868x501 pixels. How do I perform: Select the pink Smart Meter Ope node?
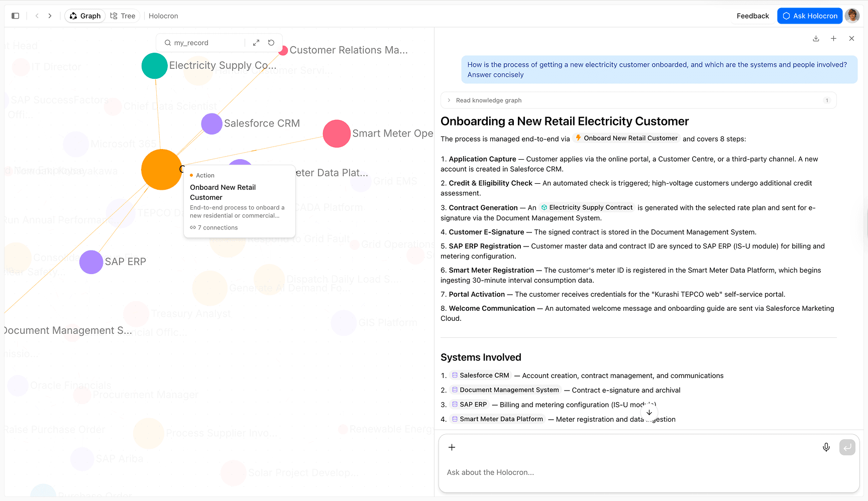(337, 134)
